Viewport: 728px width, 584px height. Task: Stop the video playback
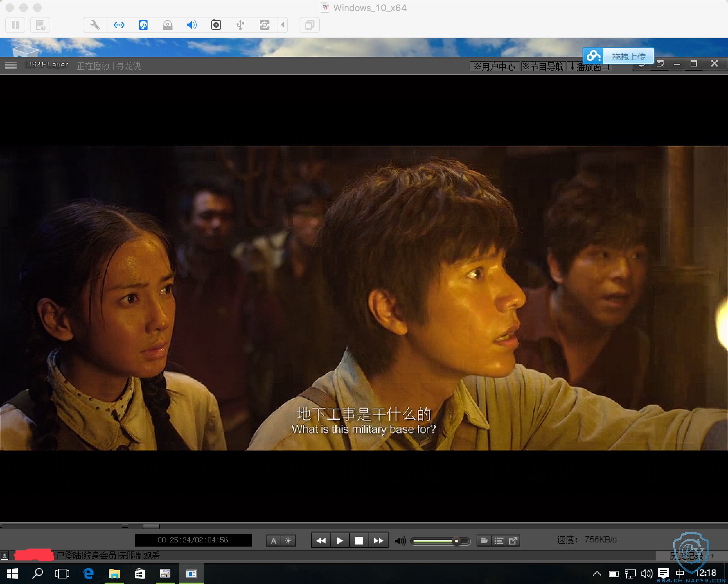click(359, 540)
